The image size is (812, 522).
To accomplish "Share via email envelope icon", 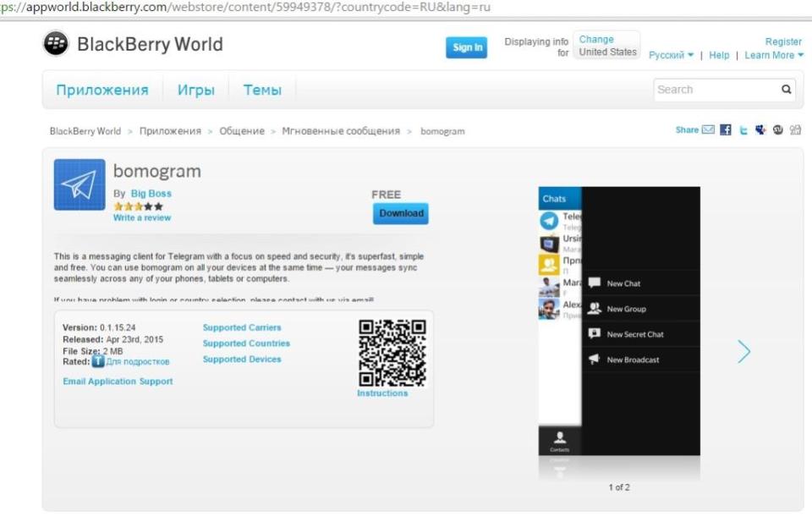I will (x=708, y=129).
